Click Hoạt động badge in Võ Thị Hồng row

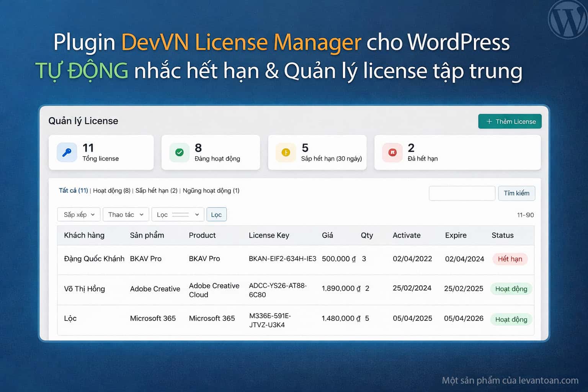511,289
